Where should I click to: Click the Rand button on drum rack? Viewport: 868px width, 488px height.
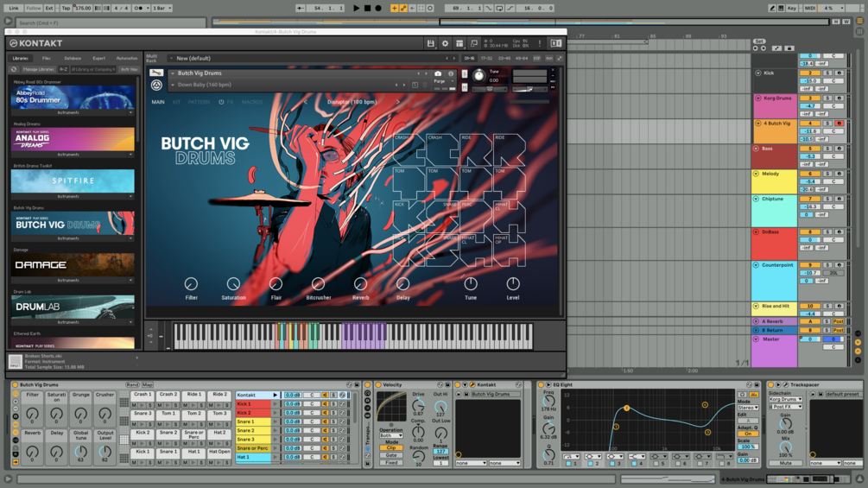pyautogui.click(x=132, y=384)
